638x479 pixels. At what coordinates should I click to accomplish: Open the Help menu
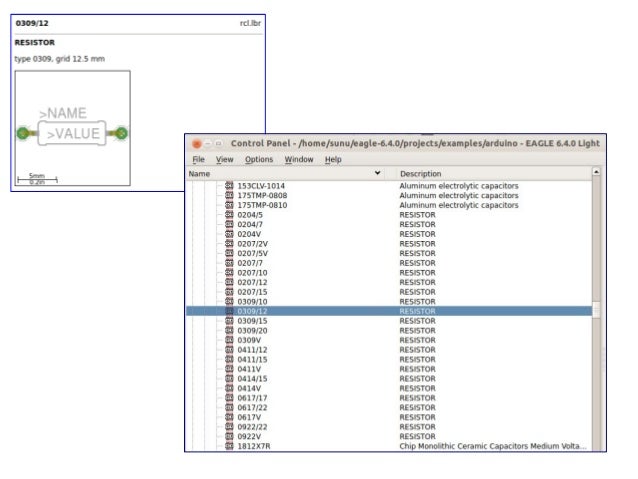pos(333,160)
